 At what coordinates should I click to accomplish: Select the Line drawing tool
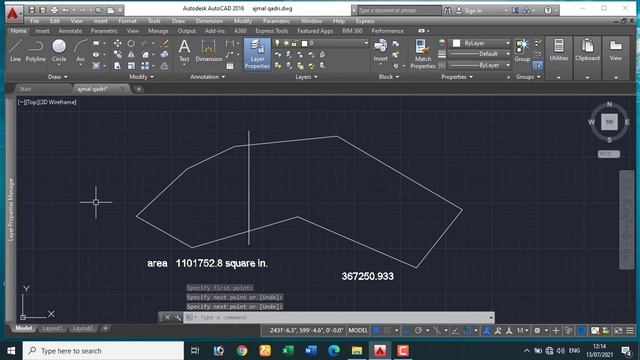click(15, 51)
